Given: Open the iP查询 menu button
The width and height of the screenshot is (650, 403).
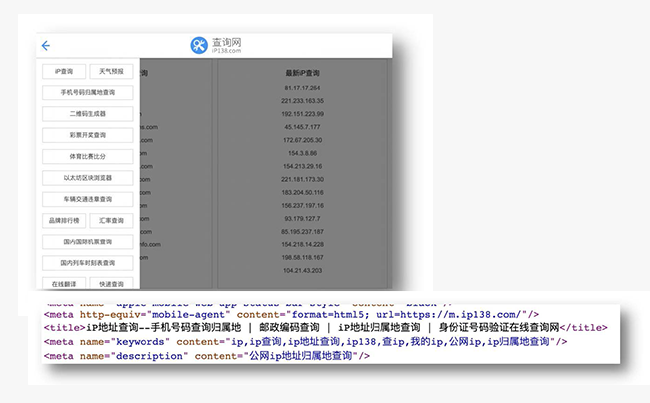Looking at the screenshot, I should coord(64,72).
